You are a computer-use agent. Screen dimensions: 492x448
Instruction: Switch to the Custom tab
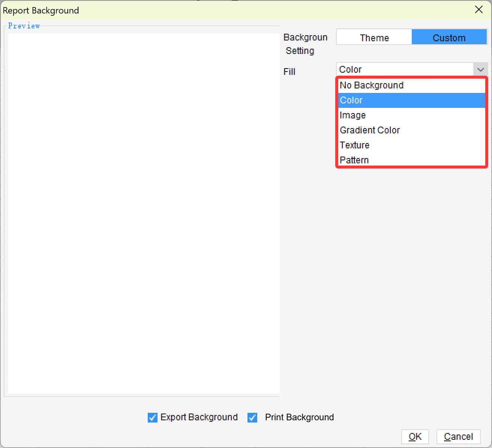pos(449,37)
